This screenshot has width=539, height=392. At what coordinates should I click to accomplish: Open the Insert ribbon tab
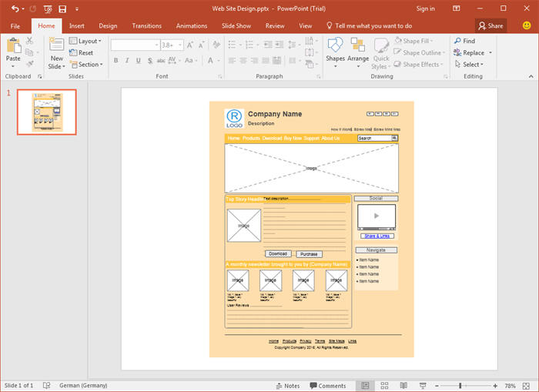(77, 25)
